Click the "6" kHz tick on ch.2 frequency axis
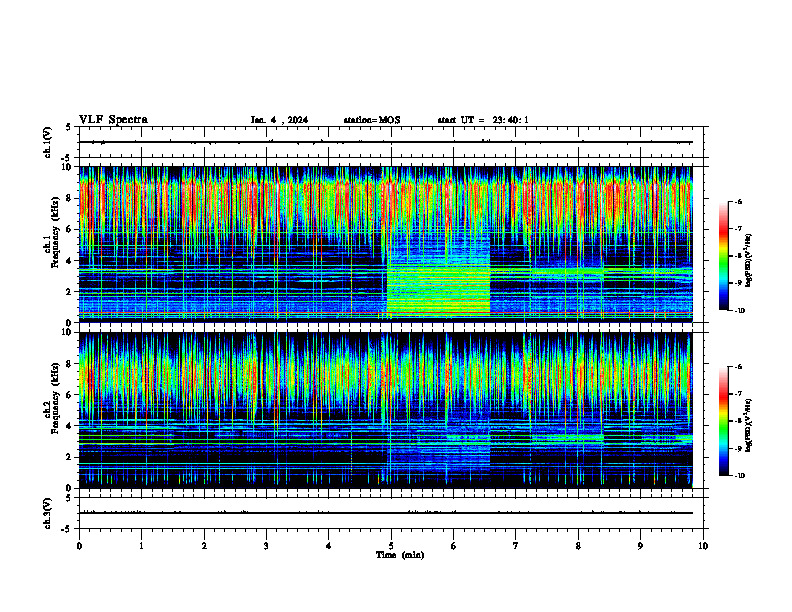 tap(71, 395)
